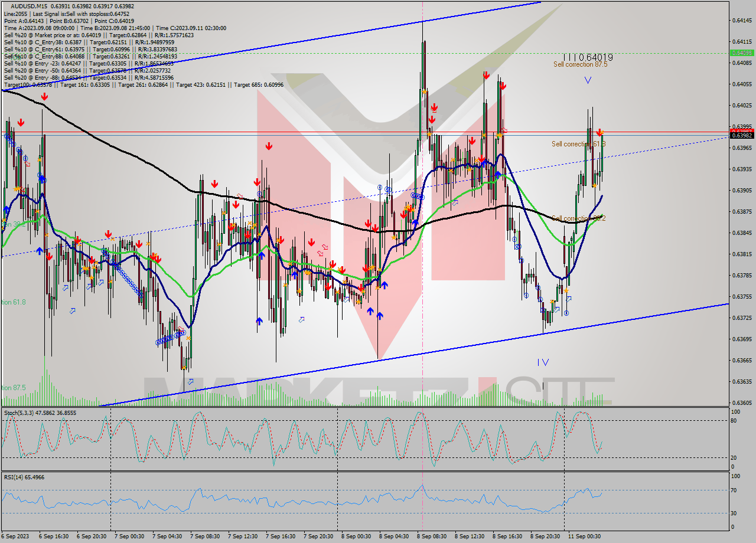This screenshot has width=756, height=543.
Task: Select the 'Sell %20 @ Market price' line
Action: [x=99, y=35]
